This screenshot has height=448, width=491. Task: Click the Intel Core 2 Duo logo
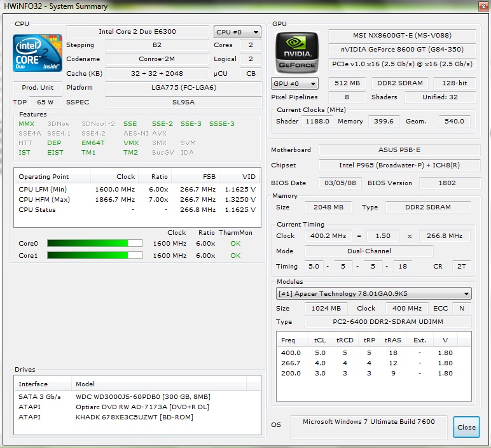click(38, 53)
